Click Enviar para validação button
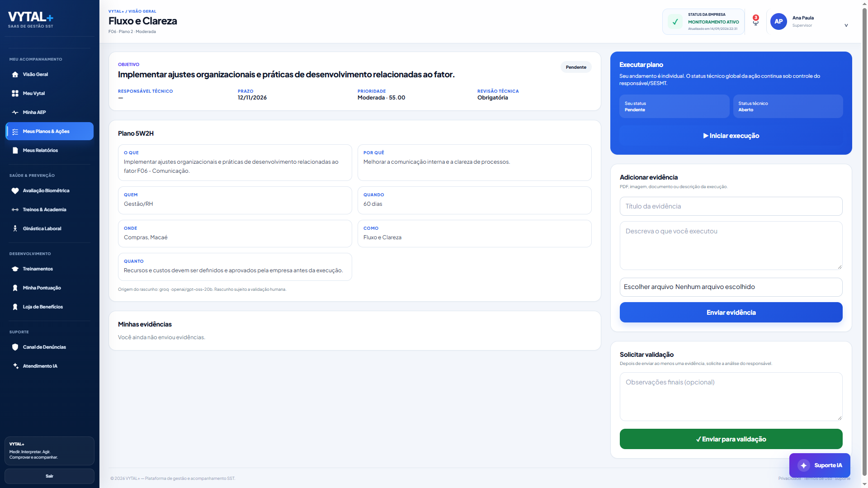The width and height of the screenshot is (868, 488). click(731, 439)
